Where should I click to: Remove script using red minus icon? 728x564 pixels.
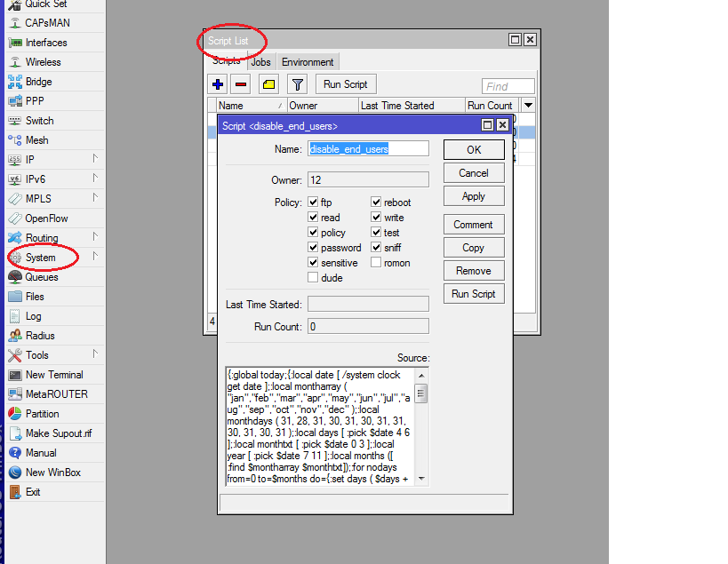pos(241,84)
